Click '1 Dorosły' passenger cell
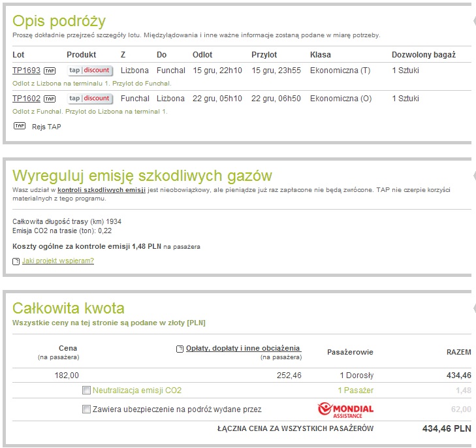The height and width of the screenshot is (448, 476). click(x=357, y=376)
